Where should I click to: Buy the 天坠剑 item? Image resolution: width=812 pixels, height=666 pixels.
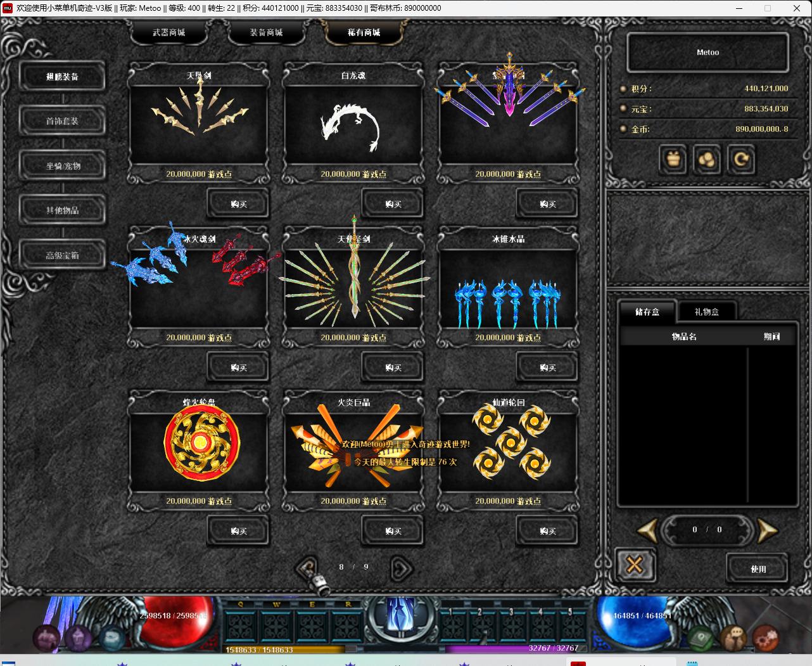238,204
